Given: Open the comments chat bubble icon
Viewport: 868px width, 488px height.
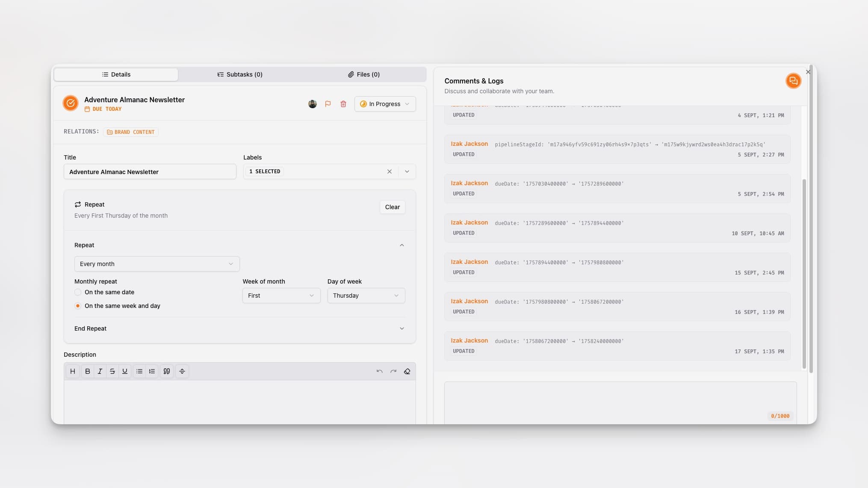Looking at the screenshot, I should pyautogui.click(x=793, y=80).
